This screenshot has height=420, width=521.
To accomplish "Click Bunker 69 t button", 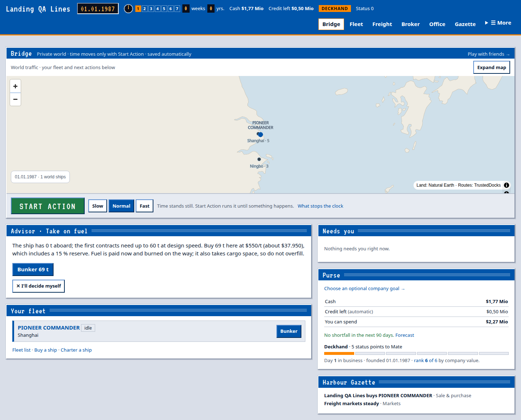I will [x=33, y=270].
